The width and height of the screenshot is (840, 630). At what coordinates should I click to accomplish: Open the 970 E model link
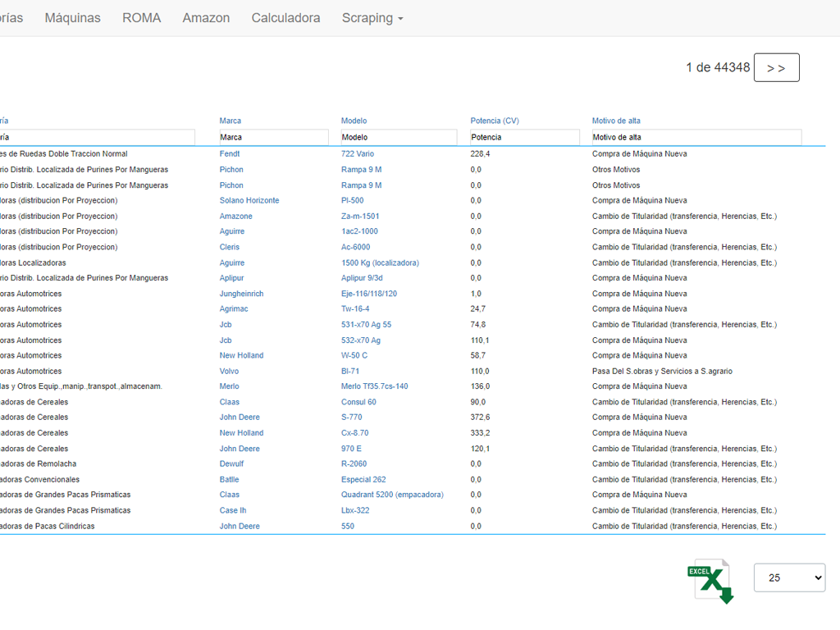pos(351,449)
